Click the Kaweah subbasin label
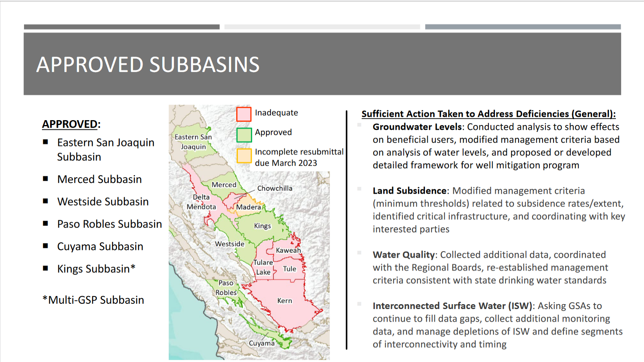This screenshot has width=644, height=362. pyautogui.click(x=288, y=250)
